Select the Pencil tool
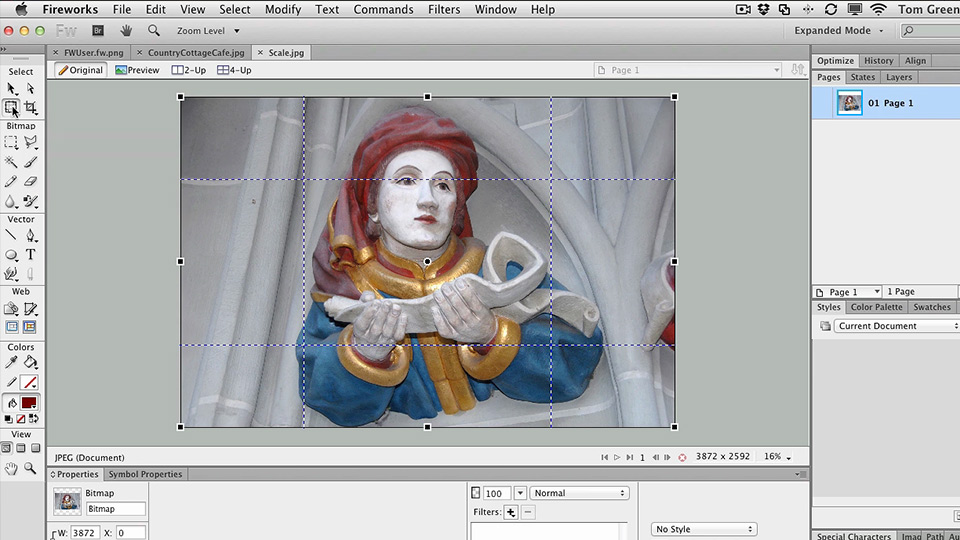Viewport: 960px width, 540px height. click(x=11, y=181)
